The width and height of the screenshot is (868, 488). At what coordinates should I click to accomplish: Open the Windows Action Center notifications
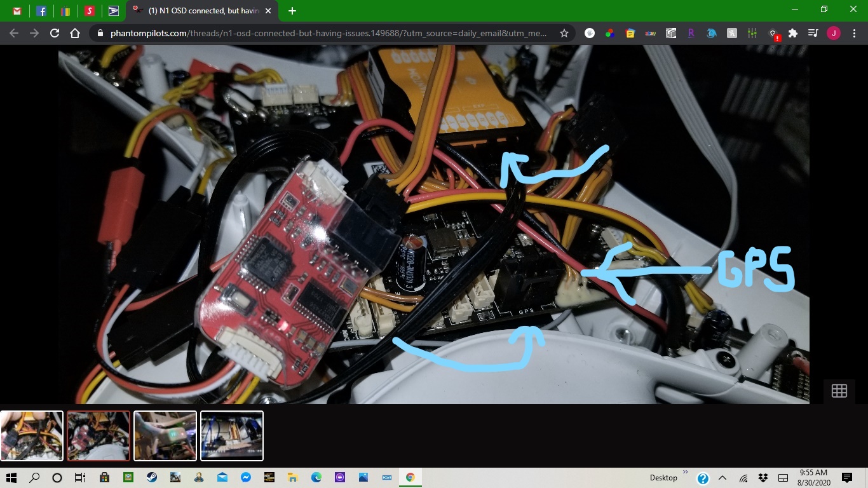[846, 478]
